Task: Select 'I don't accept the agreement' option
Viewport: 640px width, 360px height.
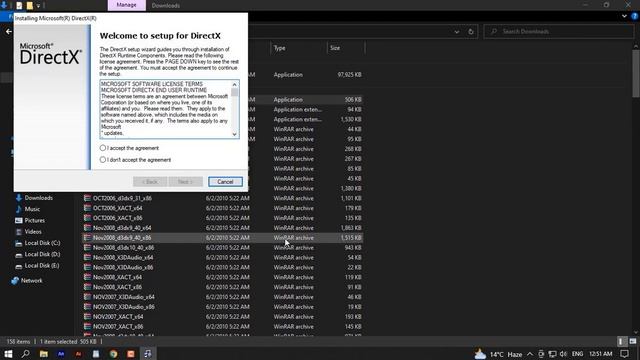Action: pyautogui.click(x=103, y=160)
